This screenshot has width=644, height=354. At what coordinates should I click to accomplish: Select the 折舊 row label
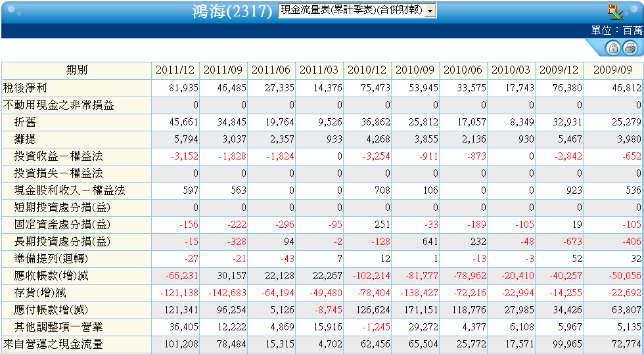[x=25, y=122]
